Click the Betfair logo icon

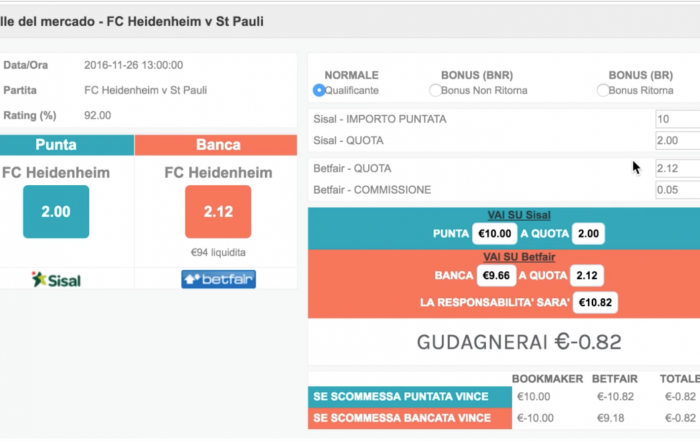pos(218,279)
